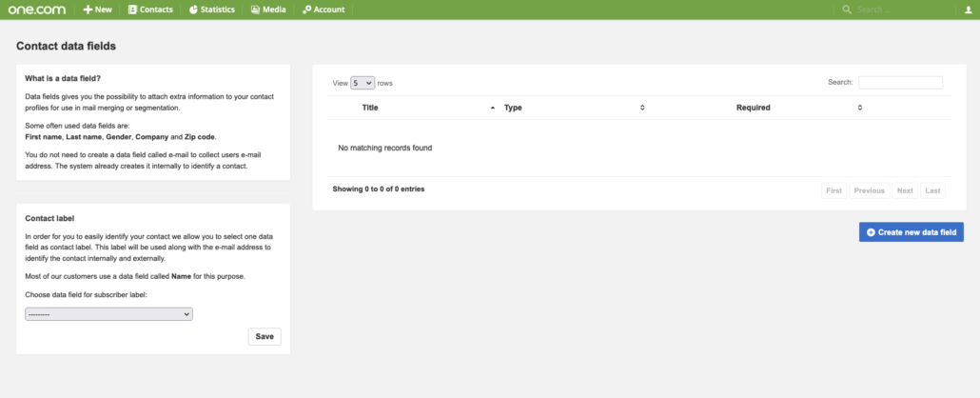Screen dimensions: 980x398
Task: Click the Type column sort arrows
Action: click(x=642, y=108)
